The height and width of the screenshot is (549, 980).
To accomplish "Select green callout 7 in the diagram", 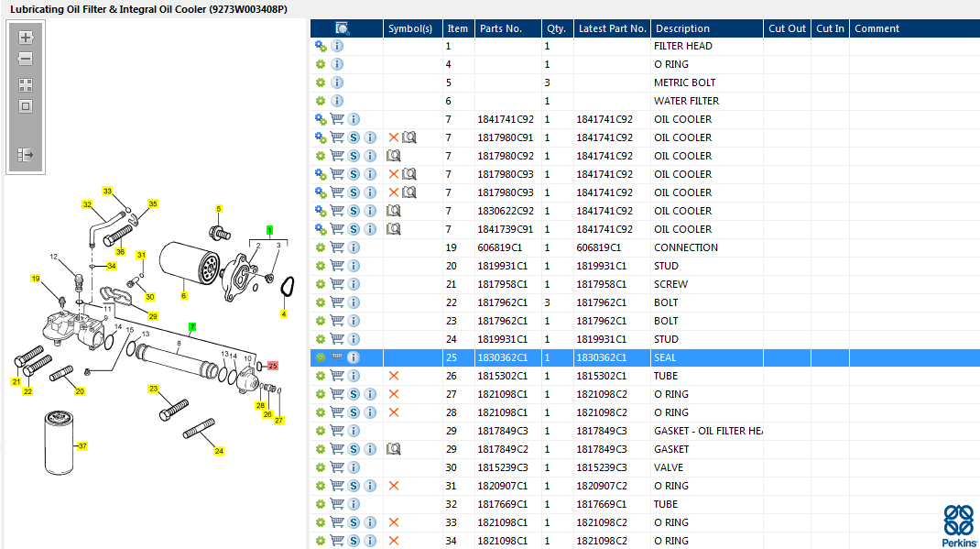I will pos(191,326).
